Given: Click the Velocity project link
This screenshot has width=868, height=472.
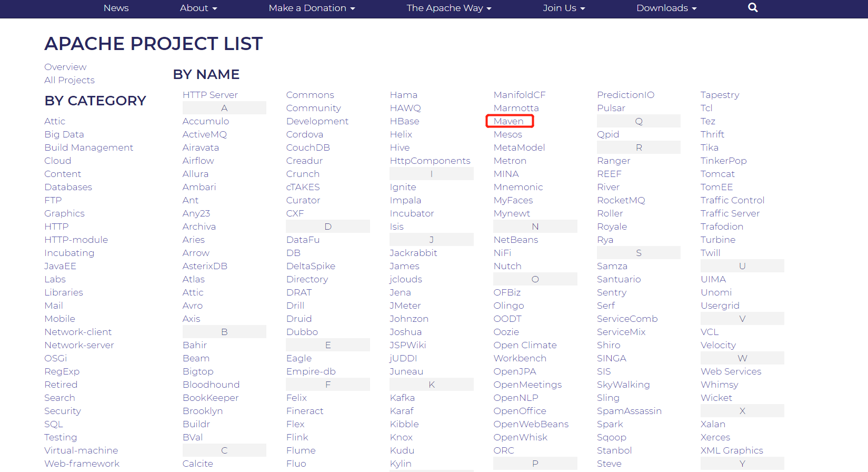Looking at the screenshot, I should click(x=719, y=345).
